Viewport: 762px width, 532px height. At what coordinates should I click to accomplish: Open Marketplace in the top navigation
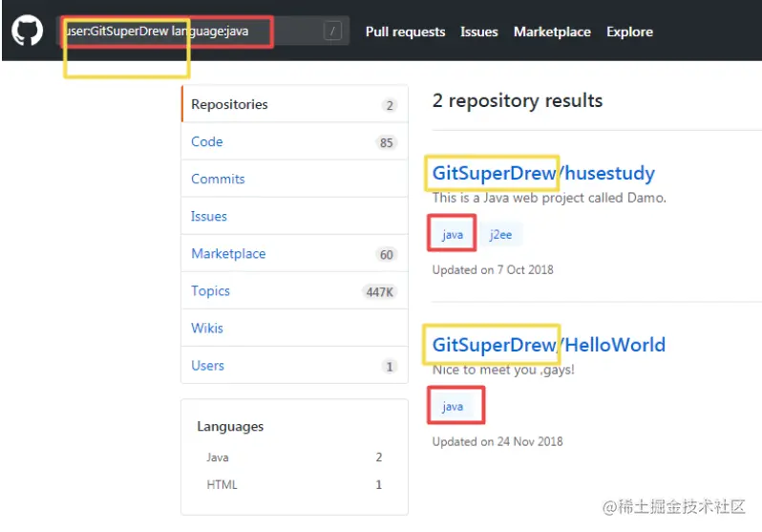point(552,32)
